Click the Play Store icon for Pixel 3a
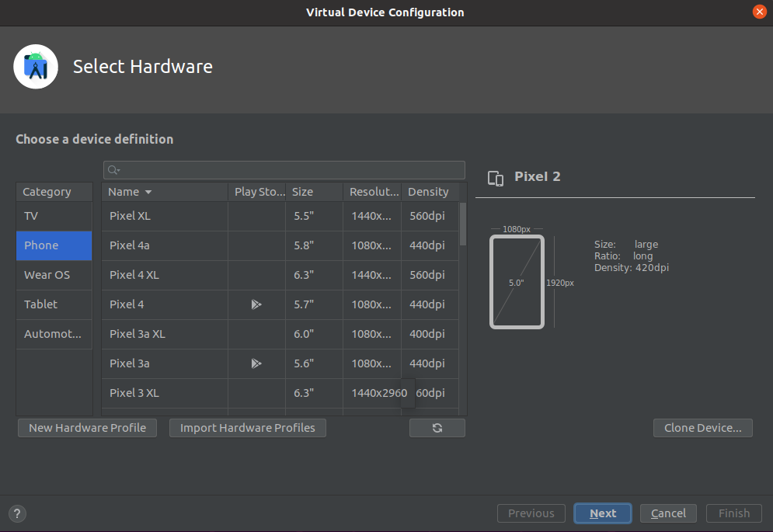 (x=256, y=363)
